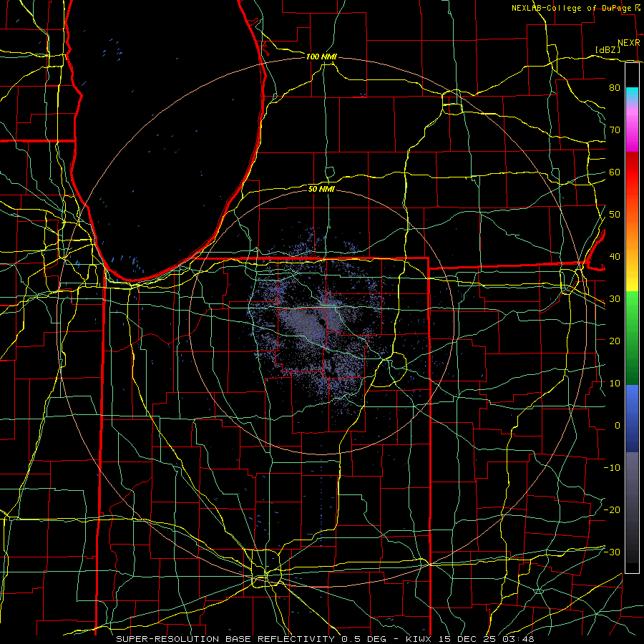Viewport: 644px width, 644px height.
Task: Click the -10 value on dBZ scale
Action: click(612, 467)
